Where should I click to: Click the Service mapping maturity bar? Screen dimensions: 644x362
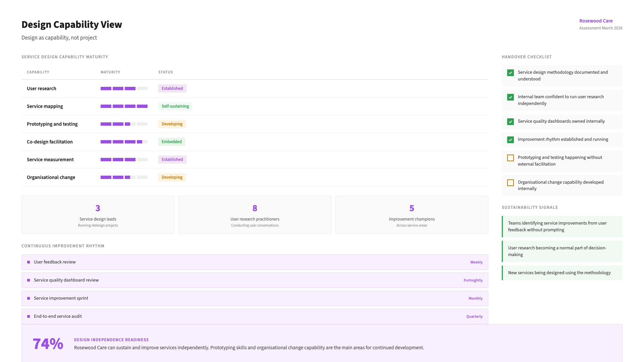pos(124,106)
